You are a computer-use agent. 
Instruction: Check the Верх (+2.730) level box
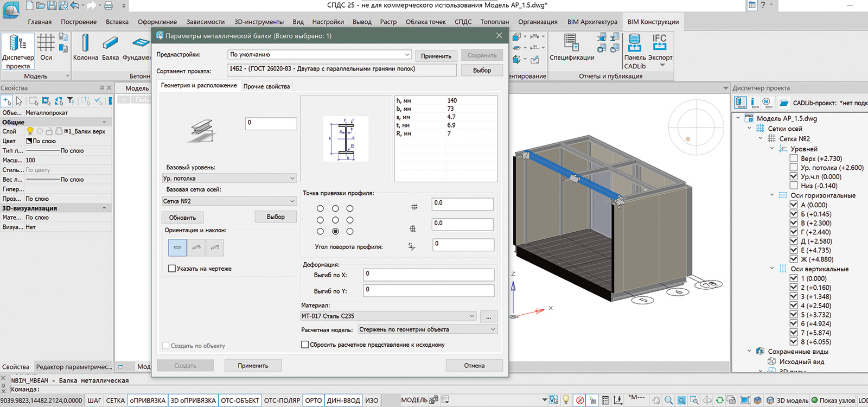click(794, 158)
